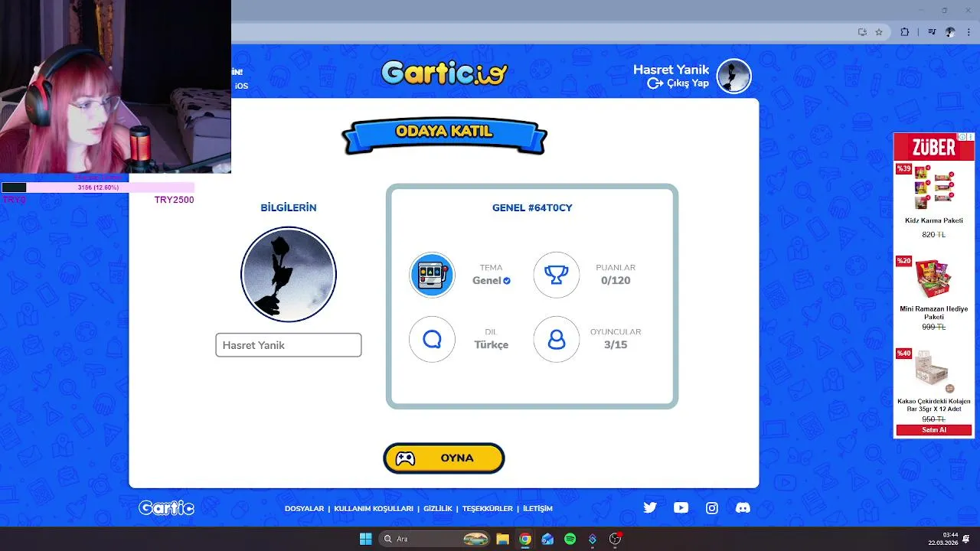Click the language value Türkçe
The image size is (980, 551).
(491, 345)
